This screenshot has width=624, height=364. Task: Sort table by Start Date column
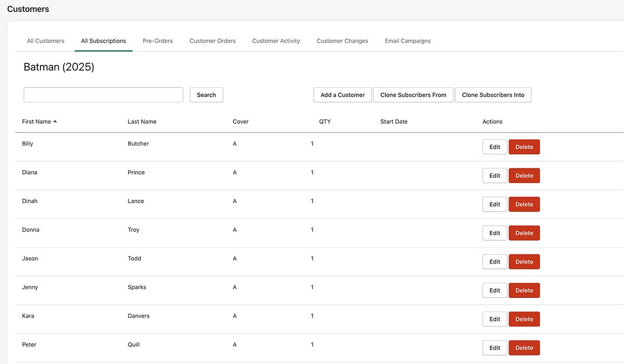coord(394,122)
